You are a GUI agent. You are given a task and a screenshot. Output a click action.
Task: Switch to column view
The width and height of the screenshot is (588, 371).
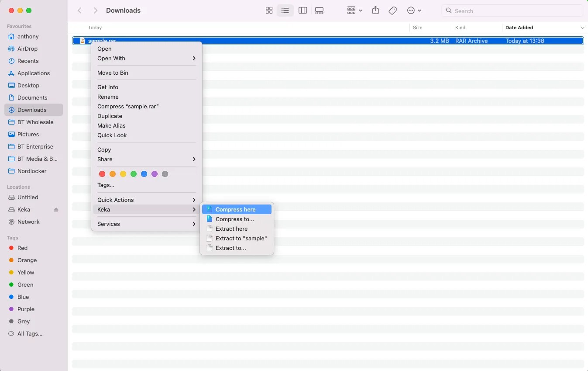point(303,10)
